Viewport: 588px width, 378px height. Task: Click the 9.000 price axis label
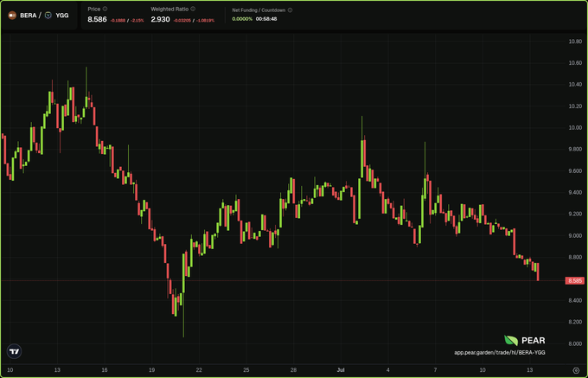575,235
